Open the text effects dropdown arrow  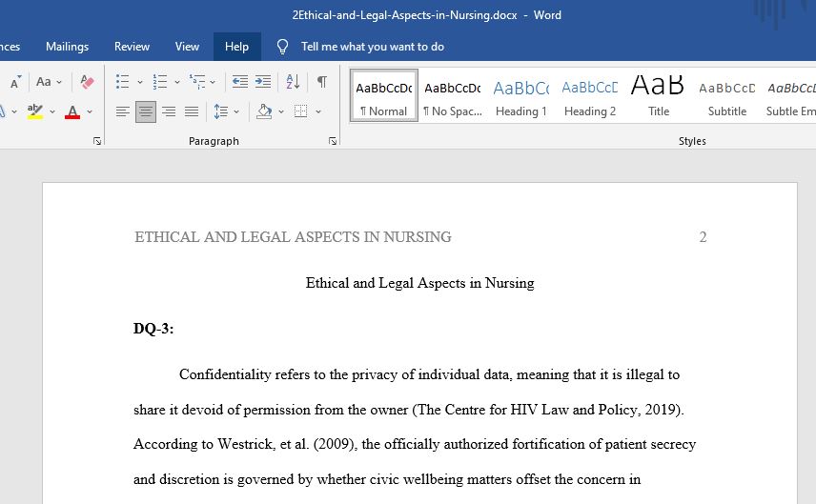14,111
